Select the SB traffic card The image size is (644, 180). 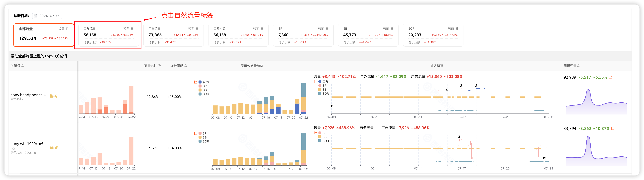coord(368,35)
